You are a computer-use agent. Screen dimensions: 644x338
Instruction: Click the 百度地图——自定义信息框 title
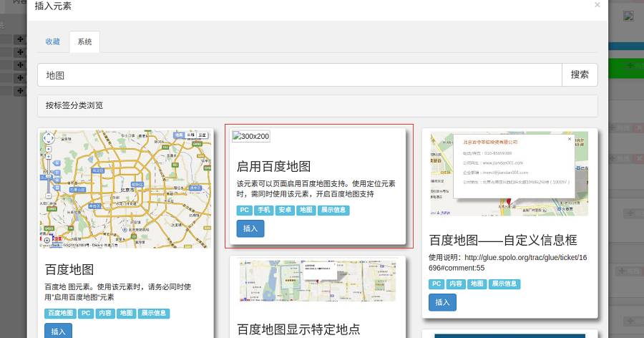[503, 240]
